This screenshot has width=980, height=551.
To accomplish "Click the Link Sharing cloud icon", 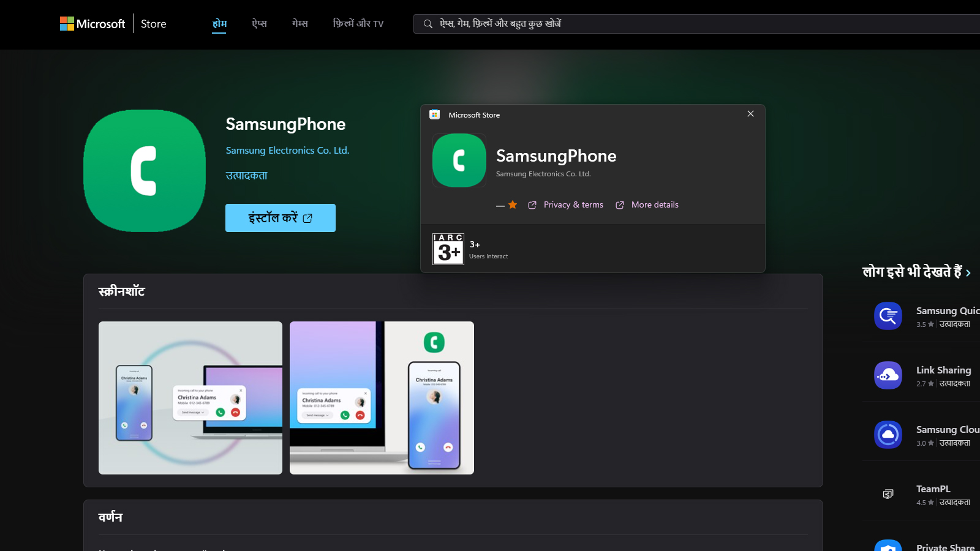I will [888, 375].
